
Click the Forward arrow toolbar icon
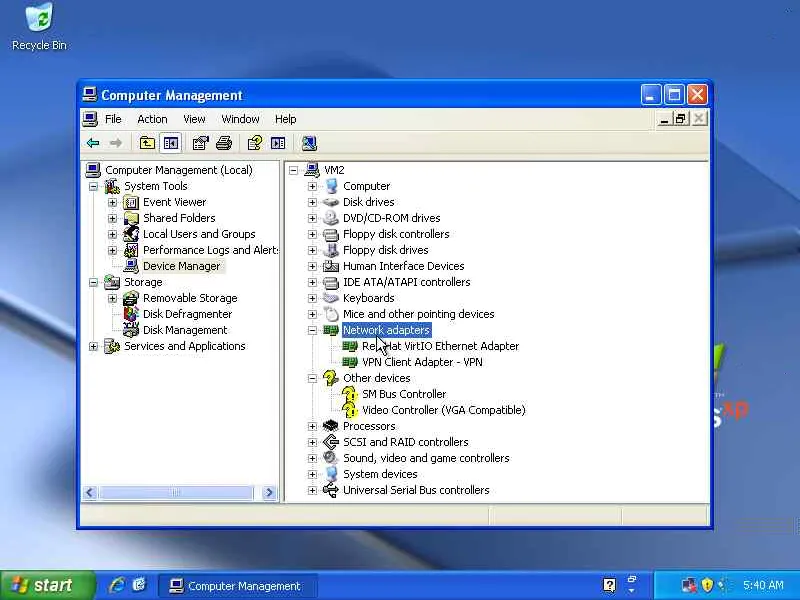116,143
